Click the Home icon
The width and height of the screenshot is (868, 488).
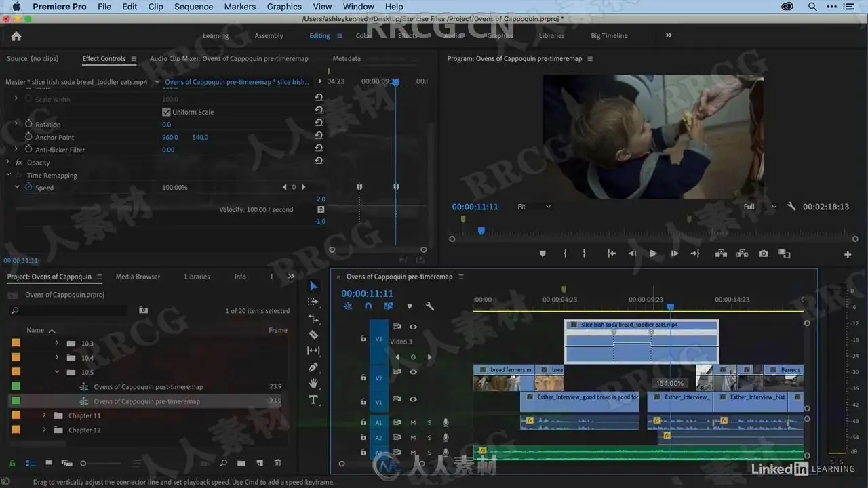(16, 36)
